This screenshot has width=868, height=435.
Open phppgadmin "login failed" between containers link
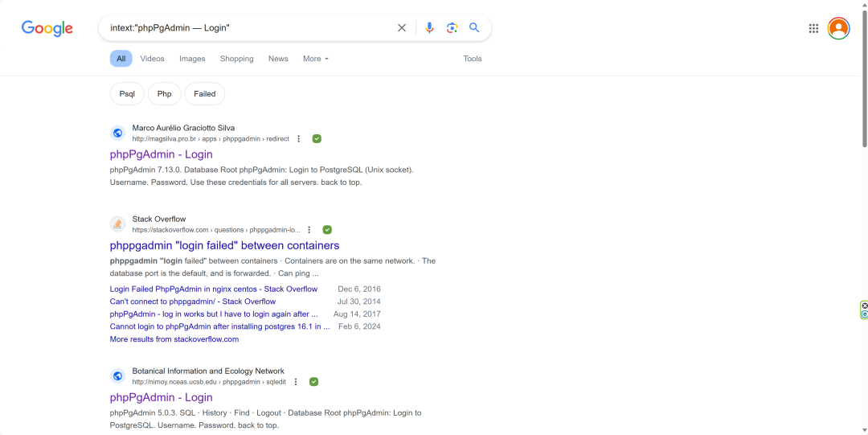224,245
